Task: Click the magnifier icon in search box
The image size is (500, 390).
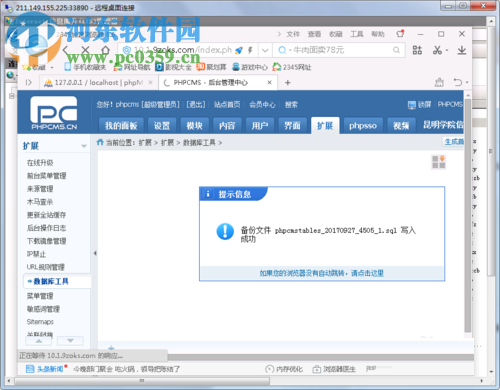Action: 396,50
